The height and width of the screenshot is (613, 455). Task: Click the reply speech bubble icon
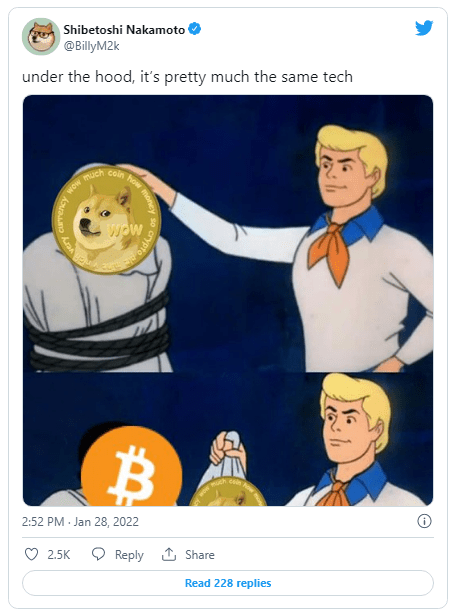click(98, 554)
